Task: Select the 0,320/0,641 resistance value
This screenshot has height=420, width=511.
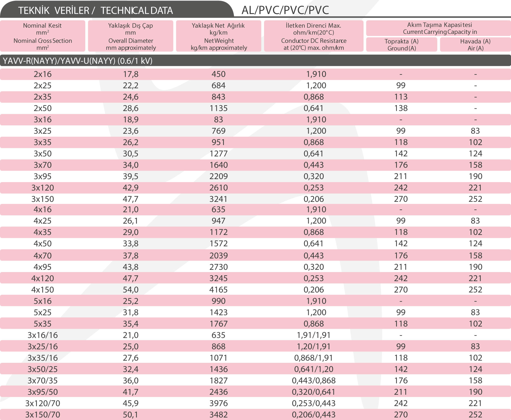Action: point(314,392)
